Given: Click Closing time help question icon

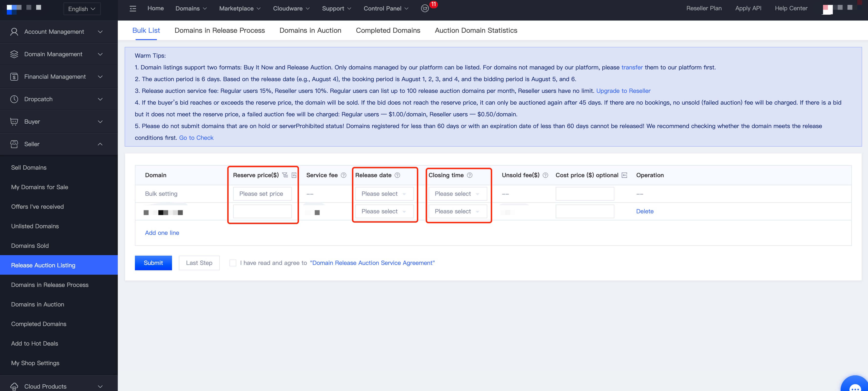Looking at the screenshot, I should pos(469,175).
